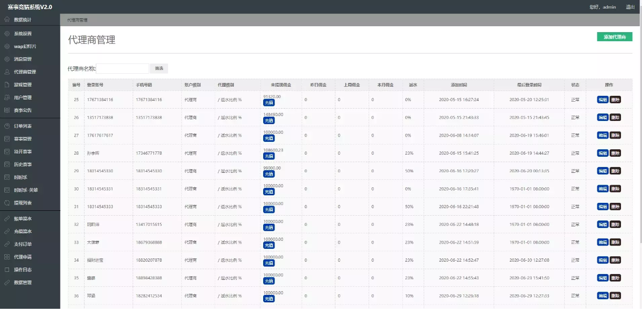Viewport: 644px width, 312px height.
Task: Click the link icon next to 账单流水
Action: [x=7, y=219]
